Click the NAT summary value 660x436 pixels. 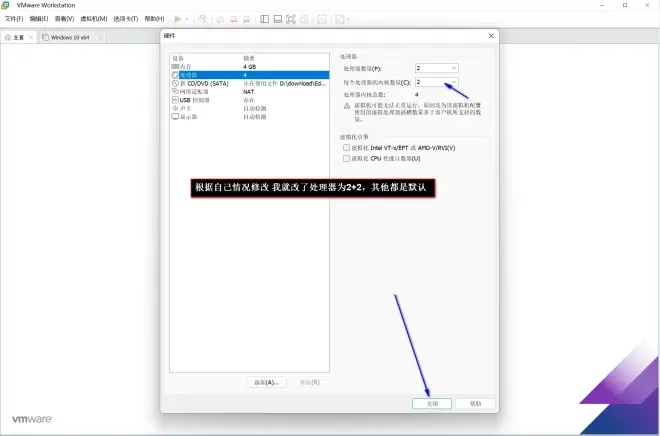point(248,91)
